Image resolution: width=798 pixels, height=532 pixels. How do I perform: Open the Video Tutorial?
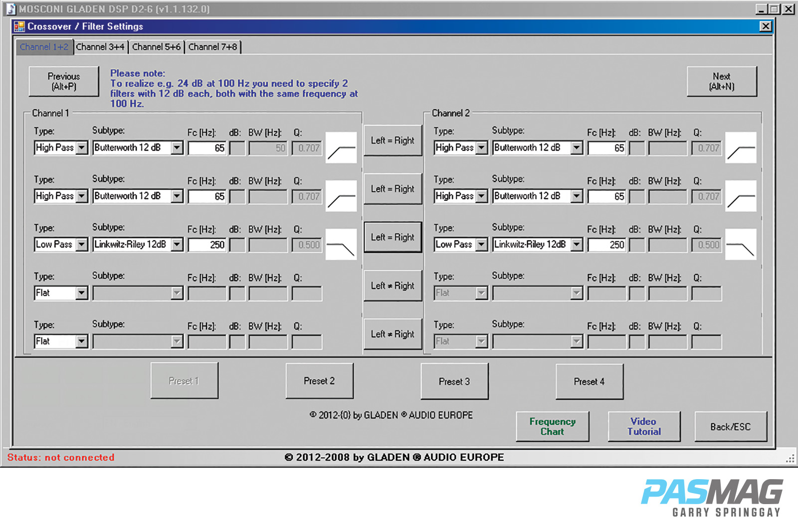pyautogui.click(x=644, y=427)
